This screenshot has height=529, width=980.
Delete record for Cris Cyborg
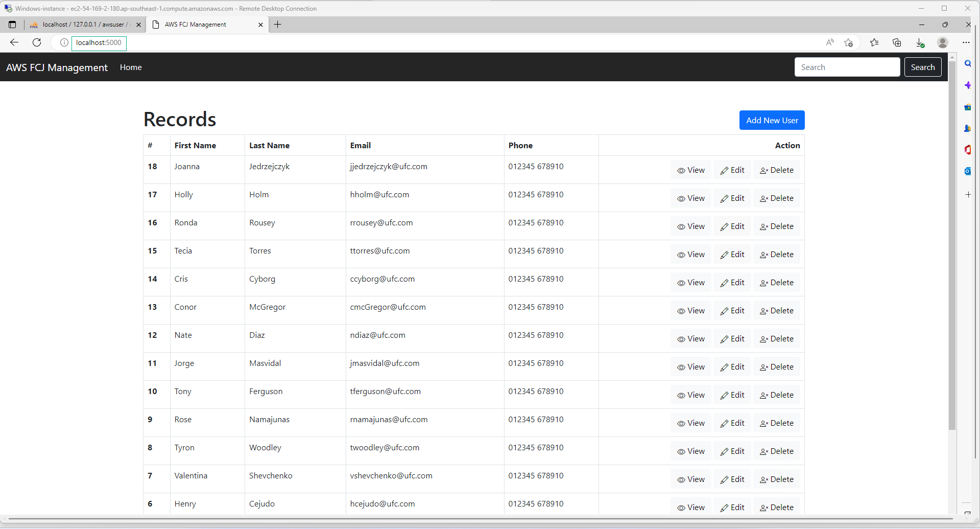point(776,283)
